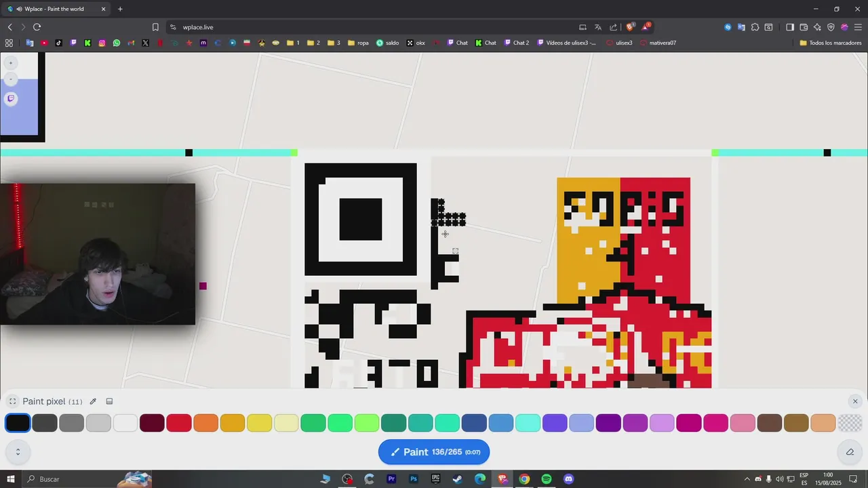Open the okx bookmark
The image size is (868, 488).
tap(416, 43)
